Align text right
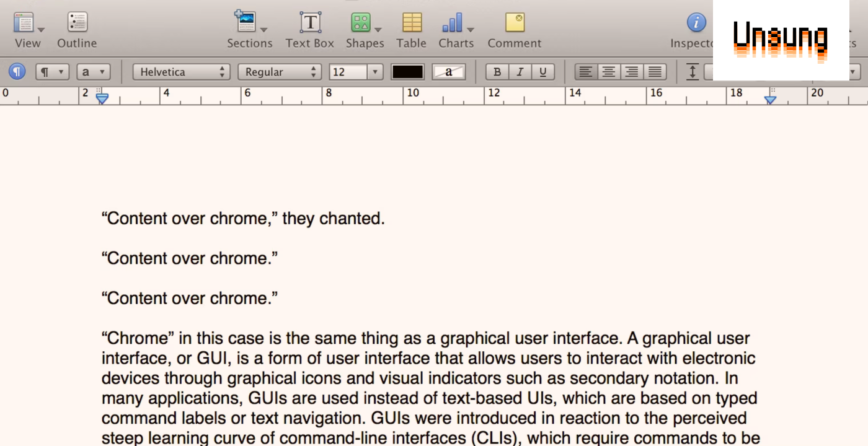 [x=632, y=72]
